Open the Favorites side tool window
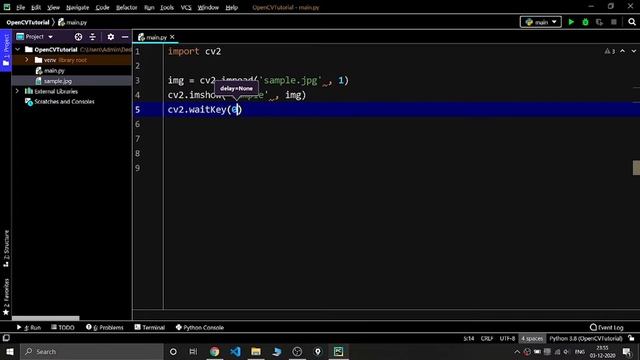The height and width of the screenshot is (360, 640). pos(6,297)
